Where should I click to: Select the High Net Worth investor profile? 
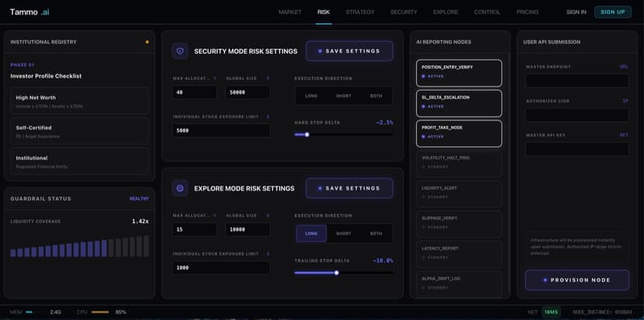[81, 101]
